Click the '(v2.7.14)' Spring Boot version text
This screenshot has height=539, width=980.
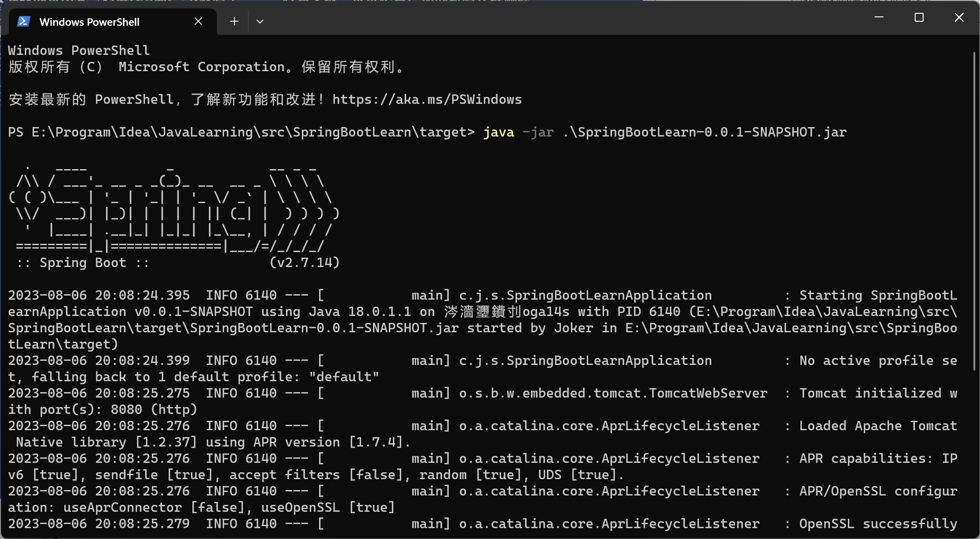click(x=305, y=263)
